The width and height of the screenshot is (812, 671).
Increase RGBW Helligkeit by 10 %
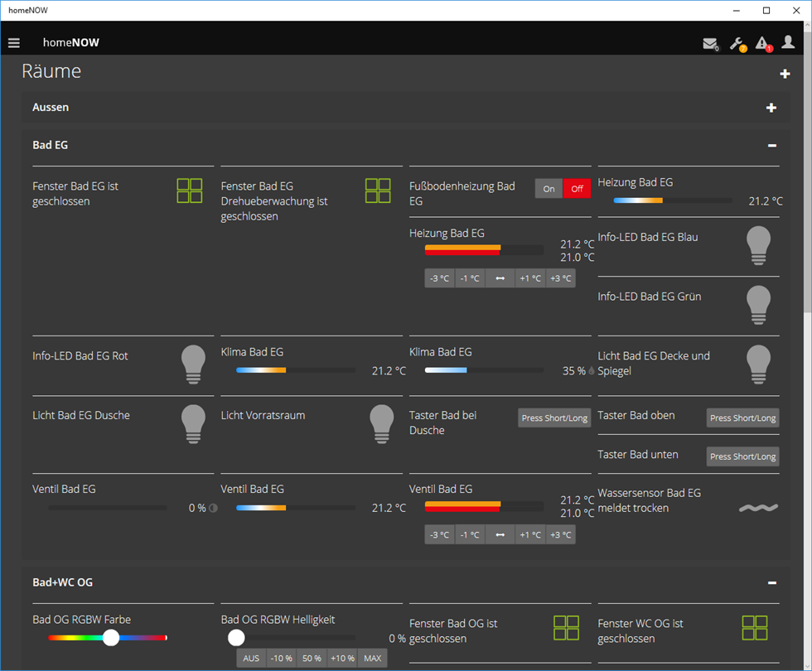coord(342,658)
